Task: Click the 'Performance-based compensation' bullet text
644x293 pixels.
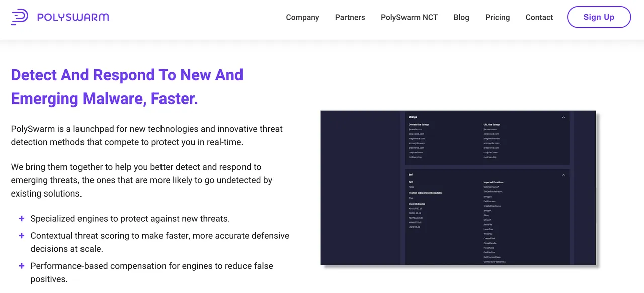Action: click(x=152, y=272)
